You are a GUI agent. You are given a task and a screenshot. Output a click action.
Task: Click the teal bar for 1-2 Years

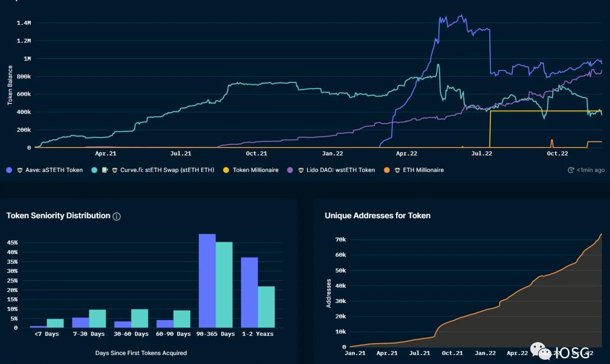coord(266,307)
